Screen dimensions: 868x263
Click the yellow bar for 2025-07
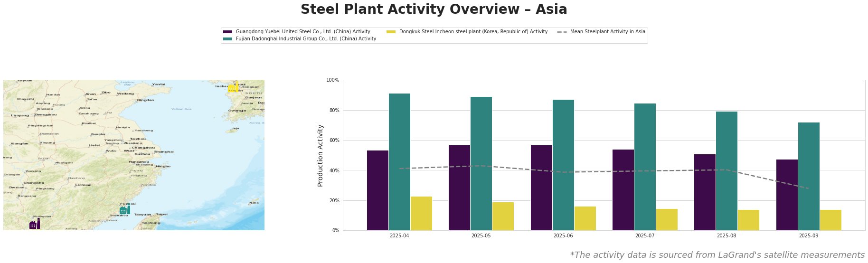pyautogui.click(x=667, y=219)
